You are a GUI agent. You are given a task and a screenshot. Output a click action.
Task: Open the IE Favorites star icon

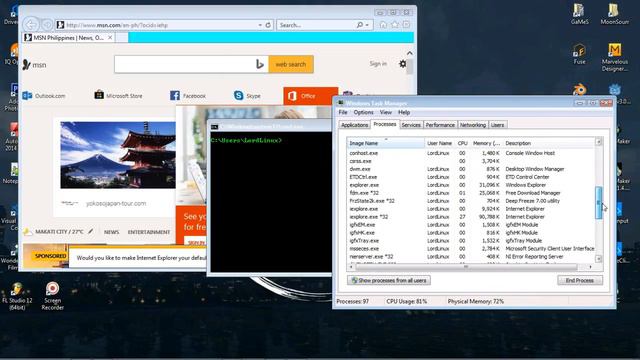[395, 25]
